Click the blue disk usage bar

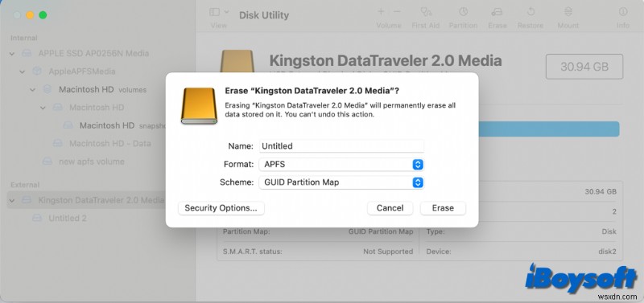pos(549,129)
